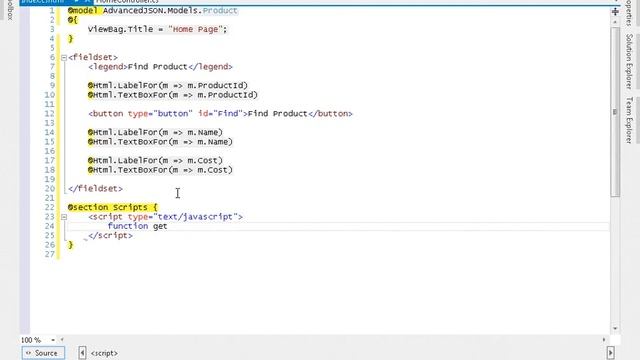Open the Toolbox side tab
Screen dimensions: 640x360
click(x=10, y=9)
